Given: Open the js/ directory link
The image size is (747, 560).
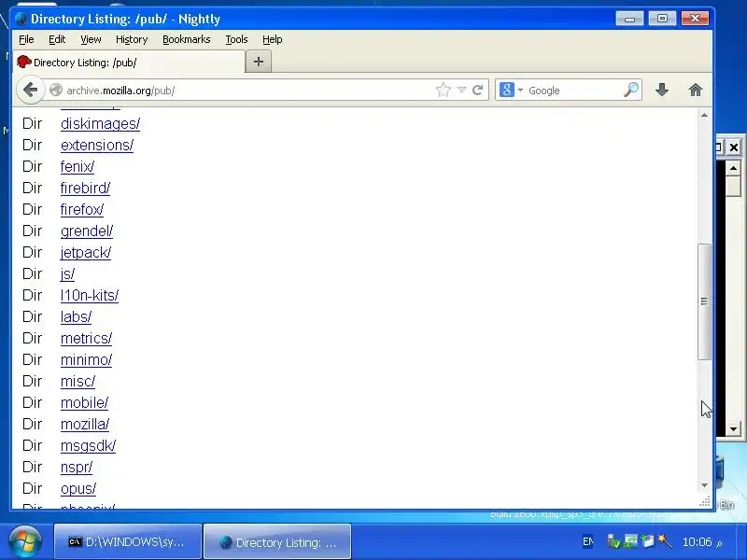Looking at the screenshot, I should point(67,273).
